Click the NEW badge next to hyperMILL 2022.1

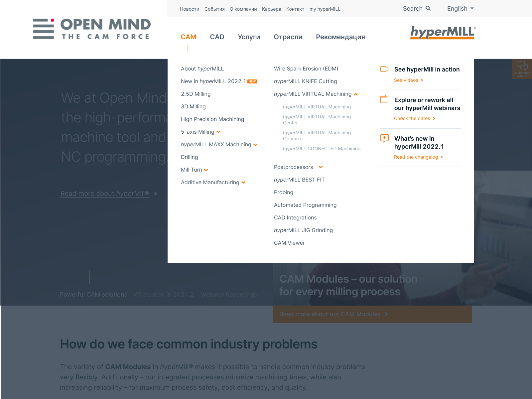[252, 81]
